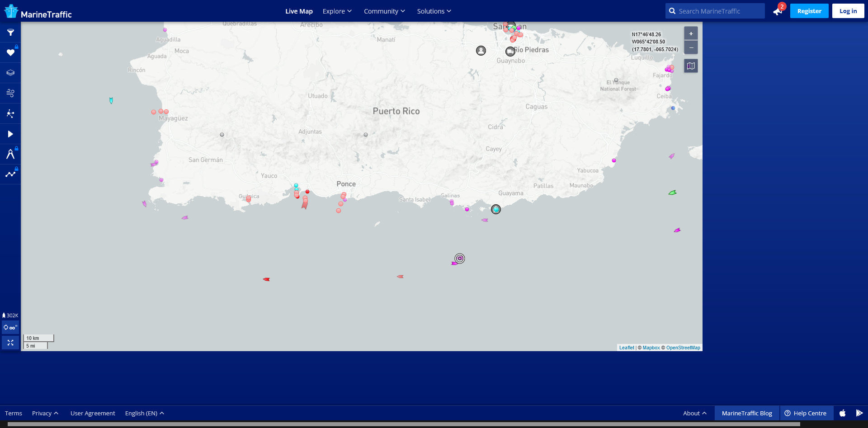
Task: Zoom out of the map
Action: 691,47
